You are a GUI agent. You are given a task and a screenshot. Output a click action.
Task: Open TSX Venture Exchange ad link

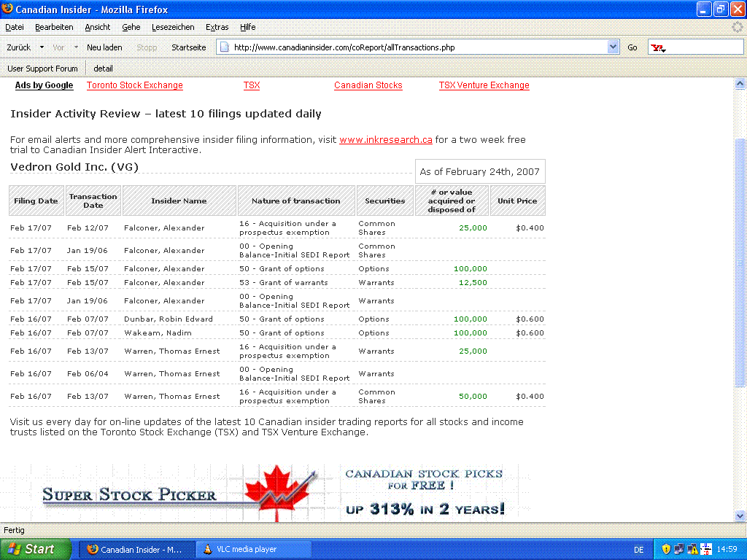(x=484, y=85)
